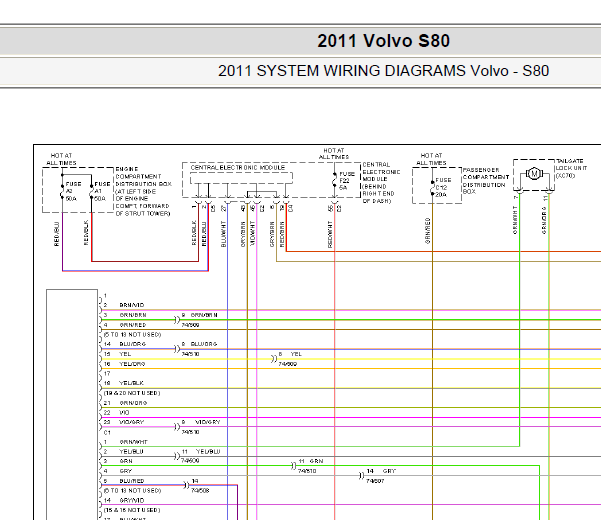Select pin 3 GRN/BRN label at module connector
This screenshot has width=601, height=520.
point(133,315)
